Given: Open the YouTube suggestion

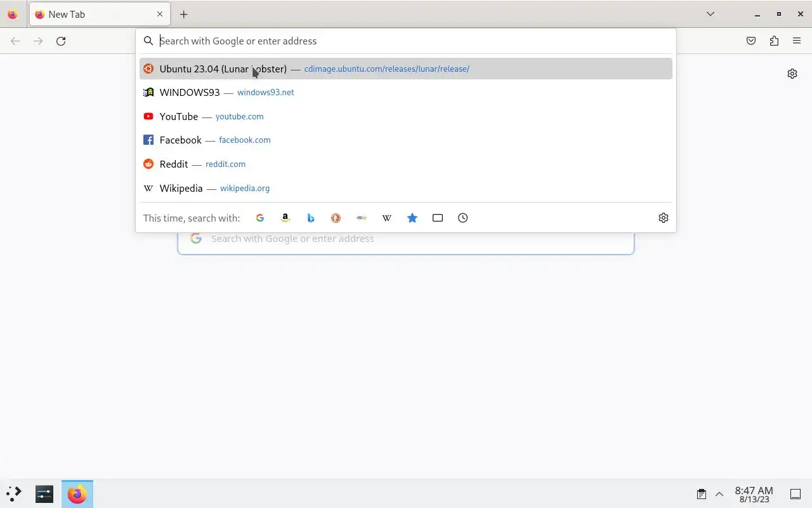Looking at the screenshot, I should point(406,116).
